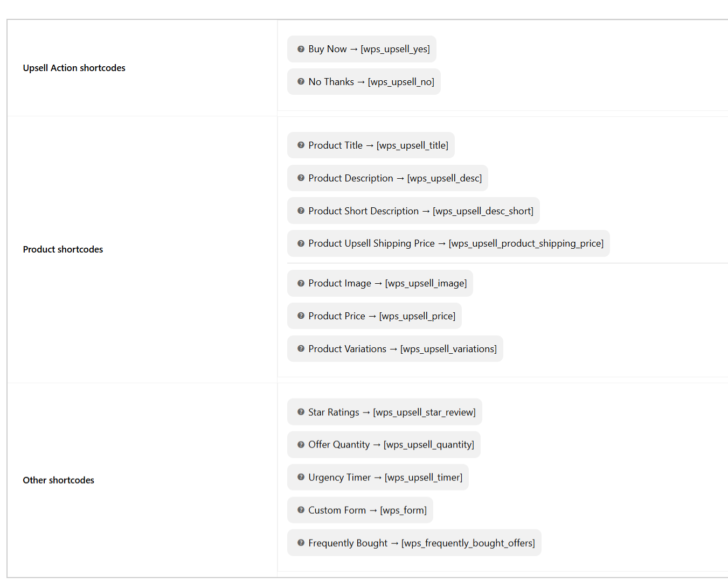
Task: Click the help icon for Product Variations
Action: (x=301, y=349)
